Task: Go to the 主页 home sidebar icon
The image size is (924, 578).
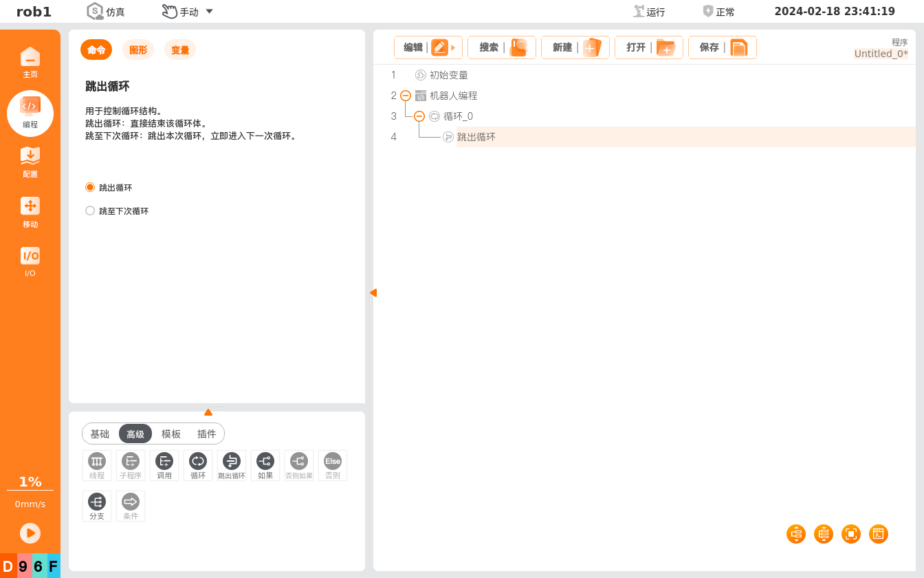Action: tap(30, 62)
